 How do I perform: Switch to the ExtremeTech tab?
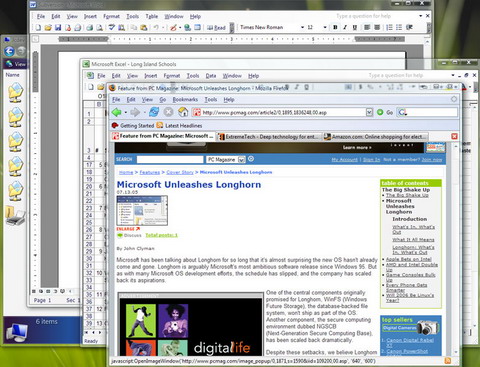click(269, 137)
